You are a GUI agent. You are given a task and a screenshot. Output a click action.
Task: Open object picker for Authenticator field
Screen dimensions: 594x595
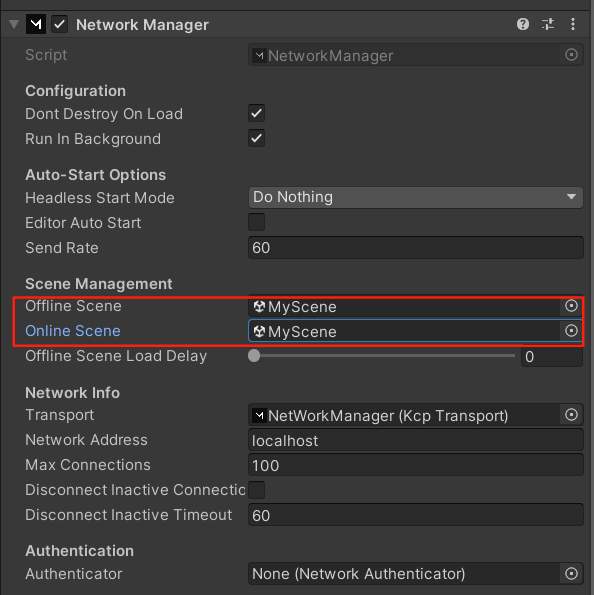click(571, 573)
